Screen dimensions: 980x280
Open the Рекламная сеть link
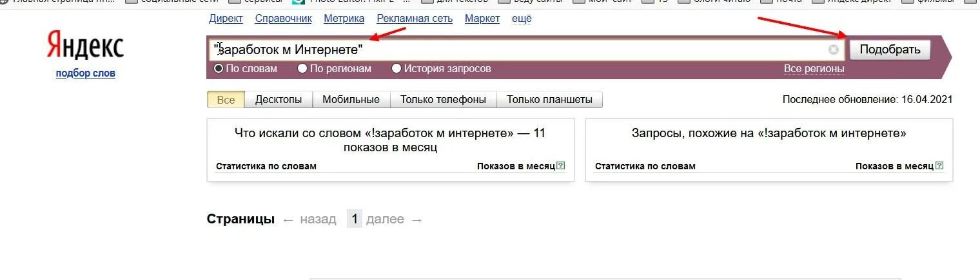tap(415, 19)
